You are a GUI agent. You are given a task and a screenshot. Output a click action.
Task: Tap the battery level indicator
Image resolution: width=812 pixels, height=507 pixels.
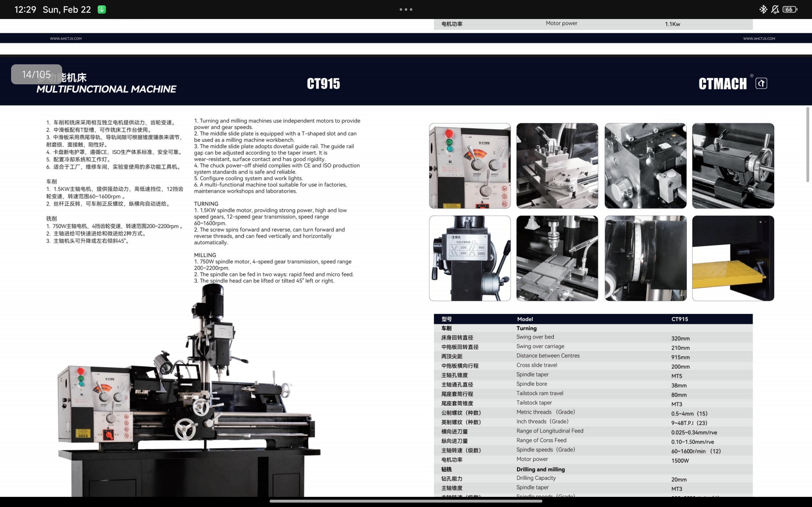click(789, 10)
